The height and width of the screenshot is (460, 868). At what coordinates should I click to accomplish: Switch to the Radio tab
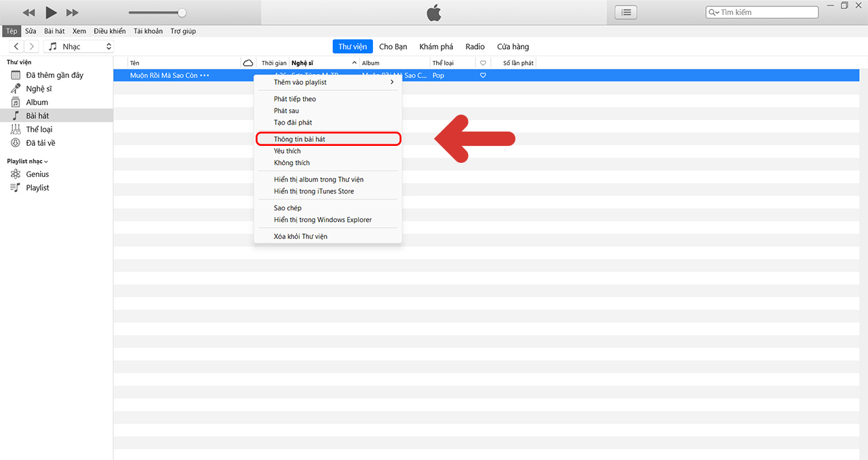475,46
